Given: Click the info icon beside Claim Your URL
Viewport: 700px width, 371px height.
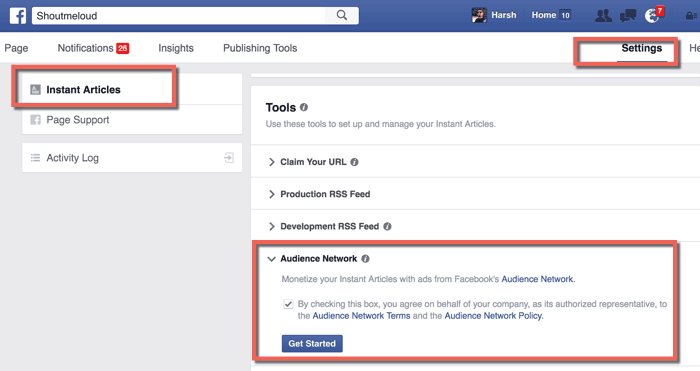Looking at the screenshot, I should pyautogui.click(x=354, y=162).
